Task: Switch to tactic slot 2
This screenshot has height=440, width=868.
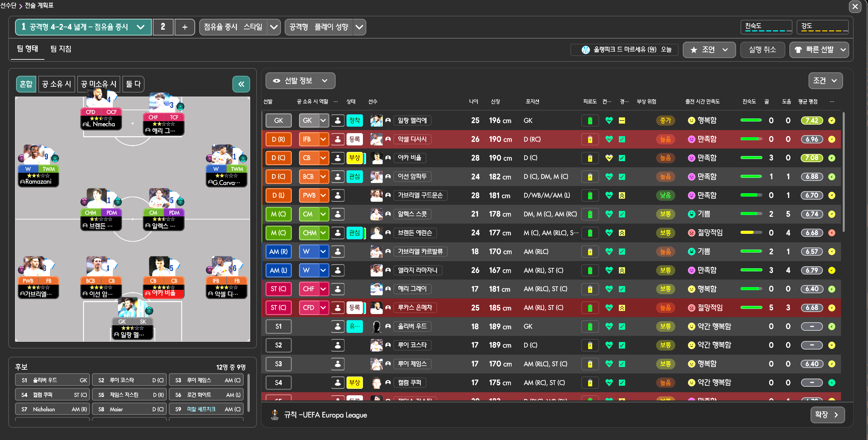Action: coord(163,27)
